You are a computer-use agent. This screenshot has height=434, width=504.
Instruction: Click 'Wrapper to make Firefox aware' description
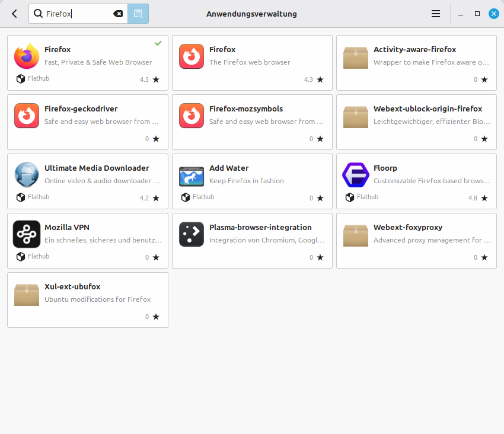[x=431, y=62]
